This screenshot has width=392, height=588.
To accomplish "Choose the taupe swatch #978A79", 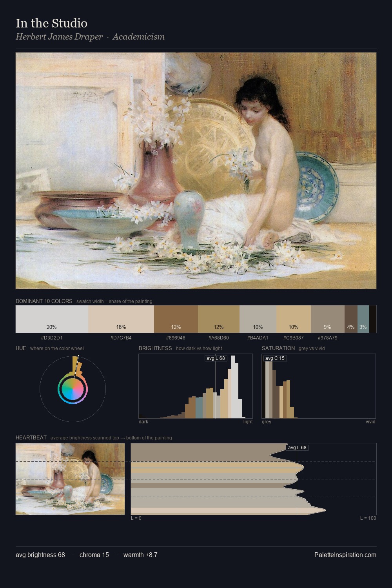I will coord(328,319).
